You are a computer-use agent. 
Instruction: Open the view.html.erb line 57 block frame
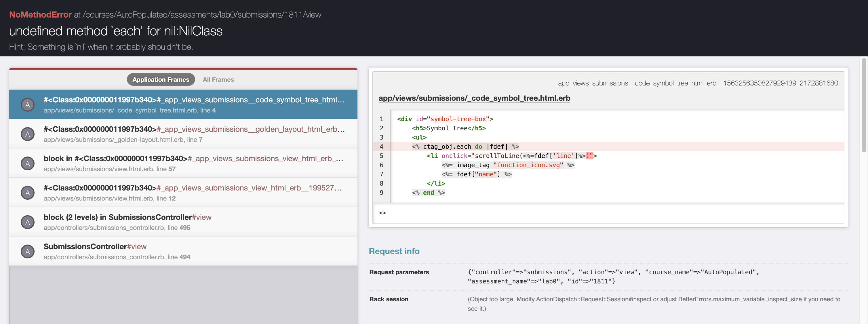point(194,163)
